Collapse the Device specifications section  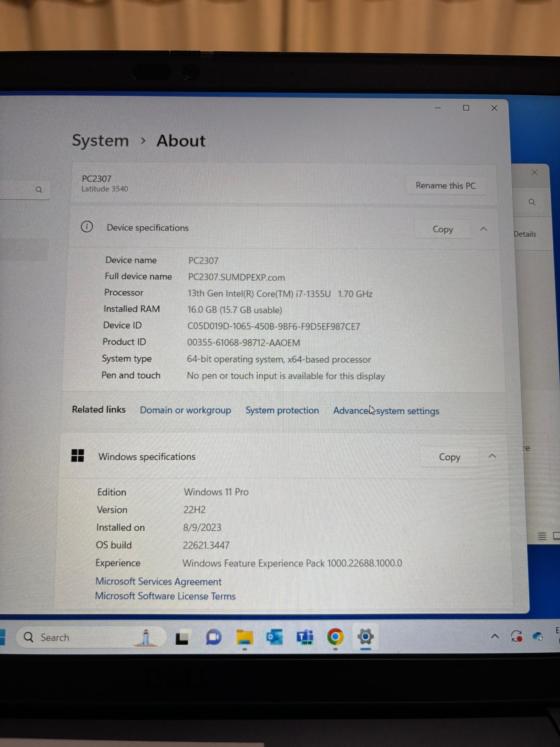click(x=483, y=229)
